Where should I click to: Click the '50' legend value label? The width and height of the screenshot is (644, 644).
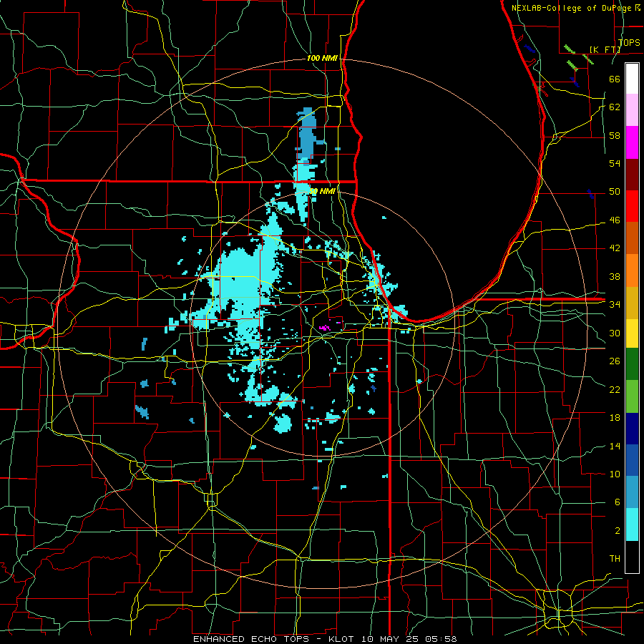point(615,192)
